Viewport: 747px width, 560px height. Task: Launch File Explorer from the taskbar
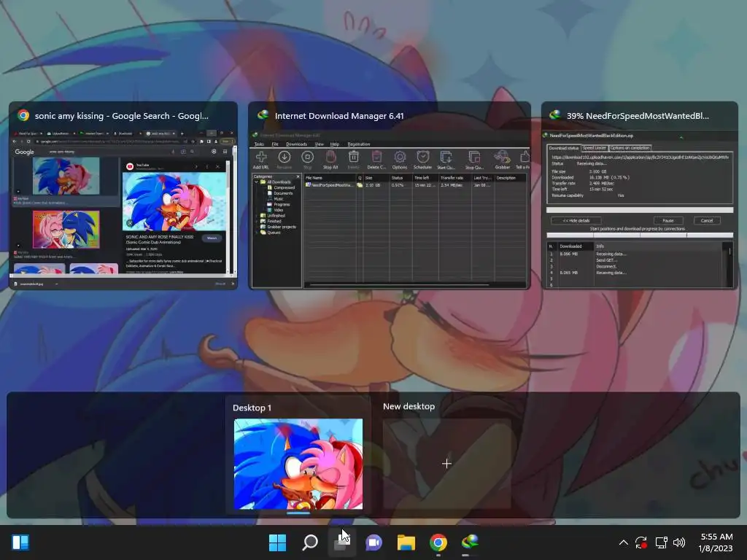pyautogui.click(x=406, y=542)
